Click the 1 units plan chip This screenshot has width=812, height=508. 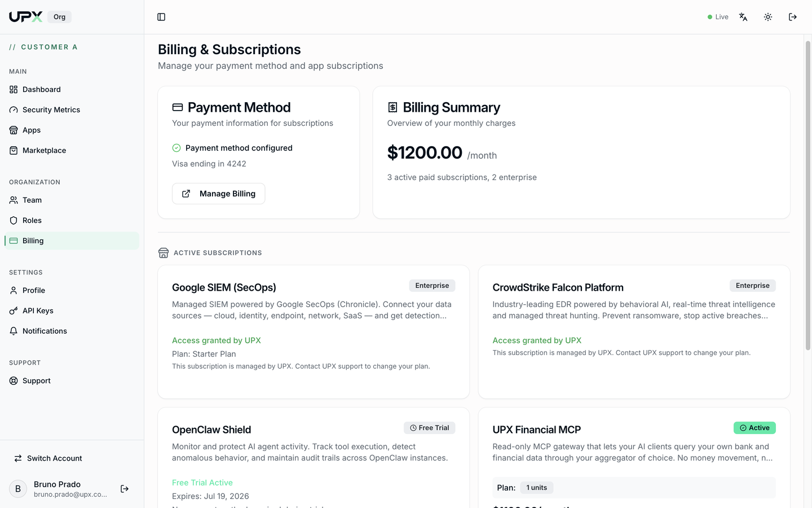click(536, 488)
